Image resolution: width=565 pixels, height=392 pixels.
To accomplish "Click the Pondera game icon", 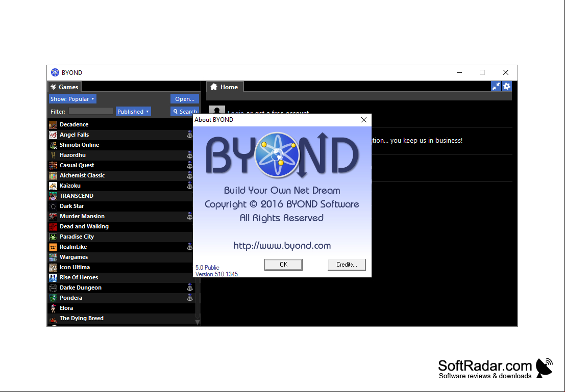I will (53, 298).
